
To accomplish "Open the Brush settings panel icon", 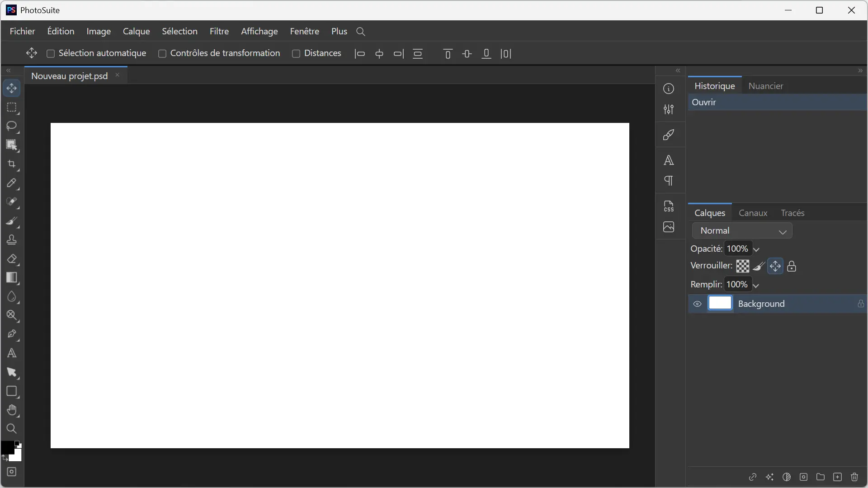I will coord(669,135).
